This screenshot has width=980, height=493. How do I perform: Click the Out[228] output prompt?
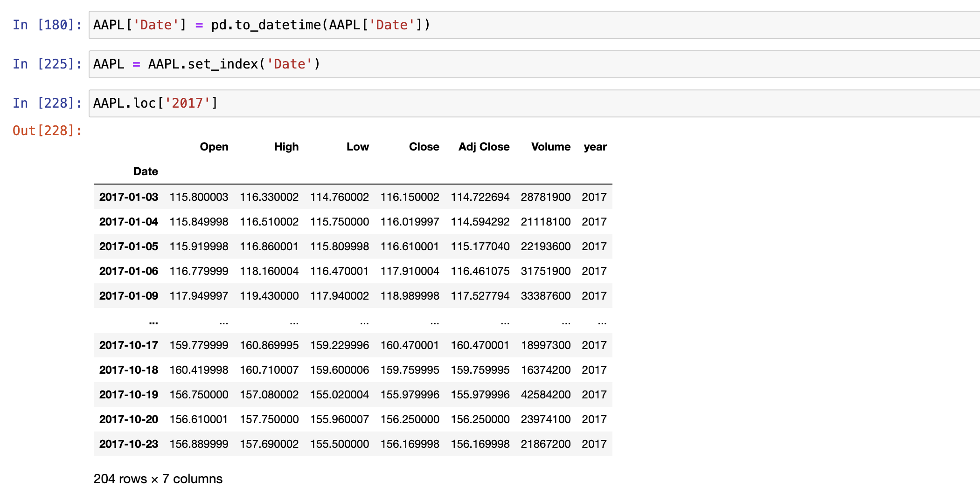point(47,131)
